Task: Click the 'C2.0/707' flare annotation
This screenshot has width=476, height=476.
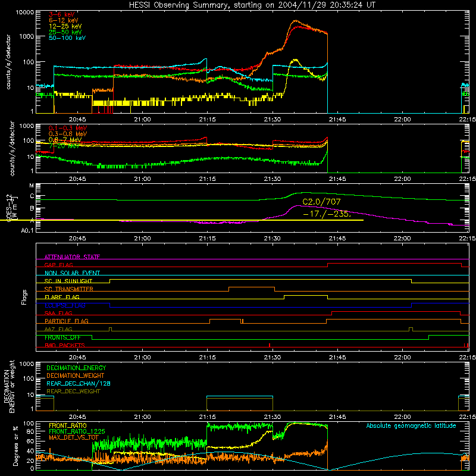Action: (x=321, y=202)
